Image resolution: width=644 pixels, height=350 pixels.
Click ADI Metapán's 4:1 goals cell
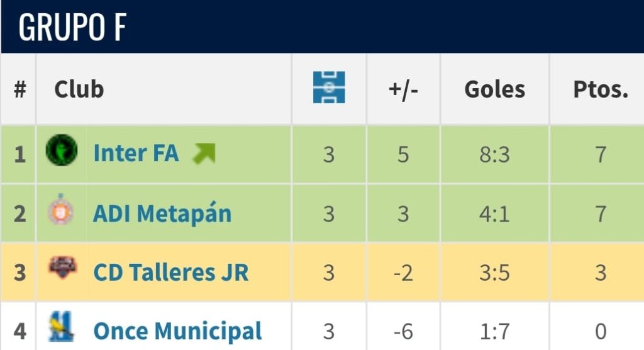coord(494,213)
